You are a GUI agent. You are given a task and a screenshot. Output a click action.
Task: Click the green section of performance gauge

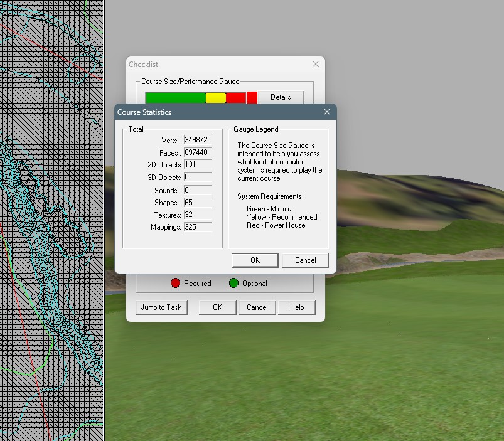pyautogui.click(x=176, y=97)
